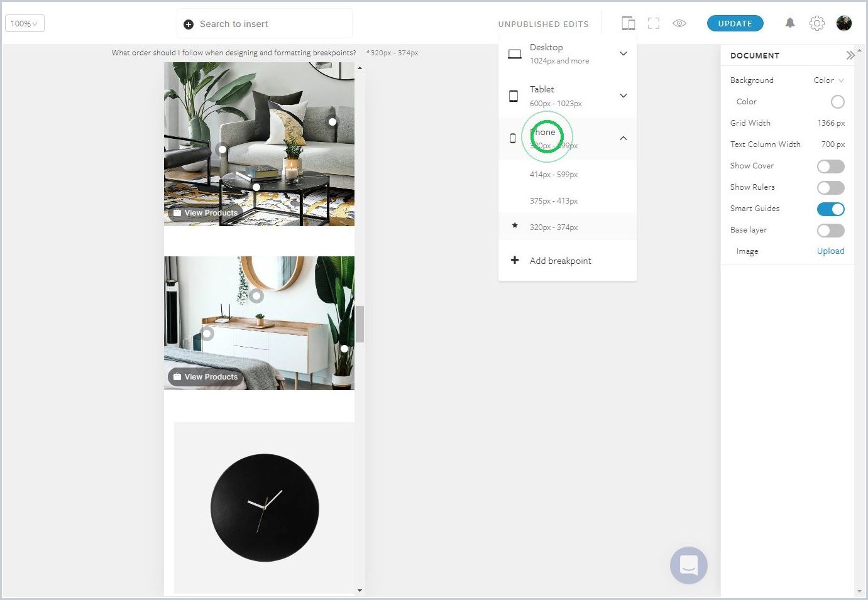Open notifications bell
Screen dimensions: 868x600
coord(790,23)
